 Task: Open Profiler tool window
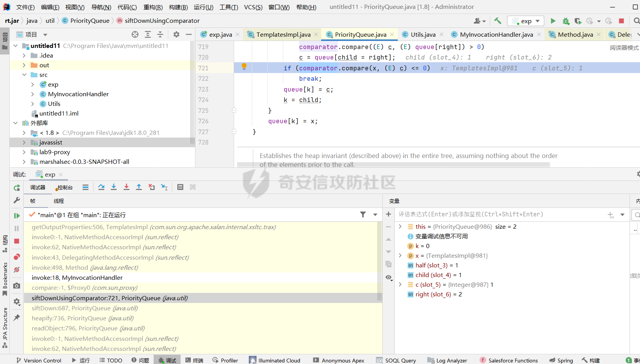click(x=225, y=360)
